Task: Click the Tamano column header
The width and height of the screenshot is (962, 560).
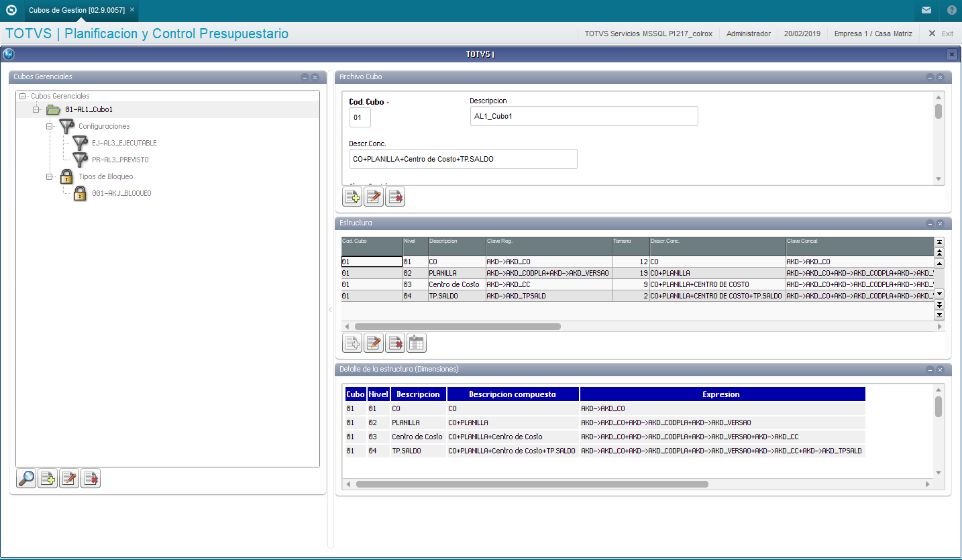Action: 631,246
